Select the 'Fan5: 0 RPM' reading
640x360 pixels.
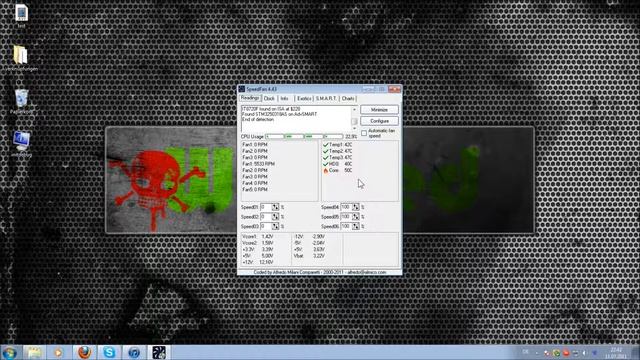[255, 190]
